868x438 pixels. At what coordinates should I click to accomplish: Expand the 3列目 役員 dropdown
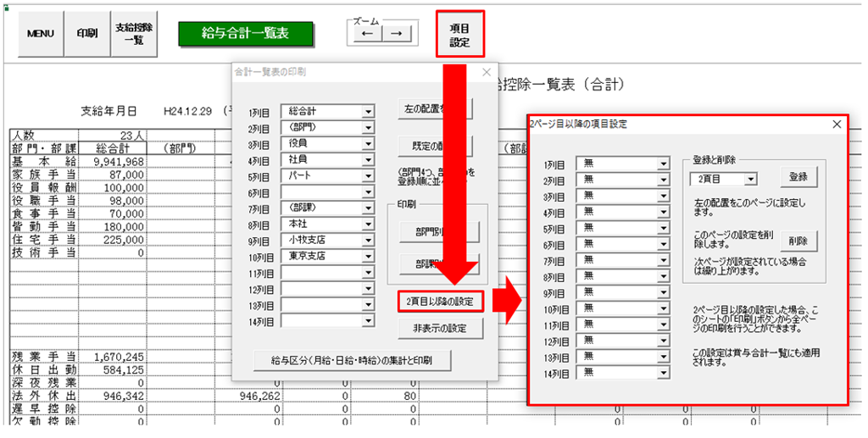click(x=368, y=143)
